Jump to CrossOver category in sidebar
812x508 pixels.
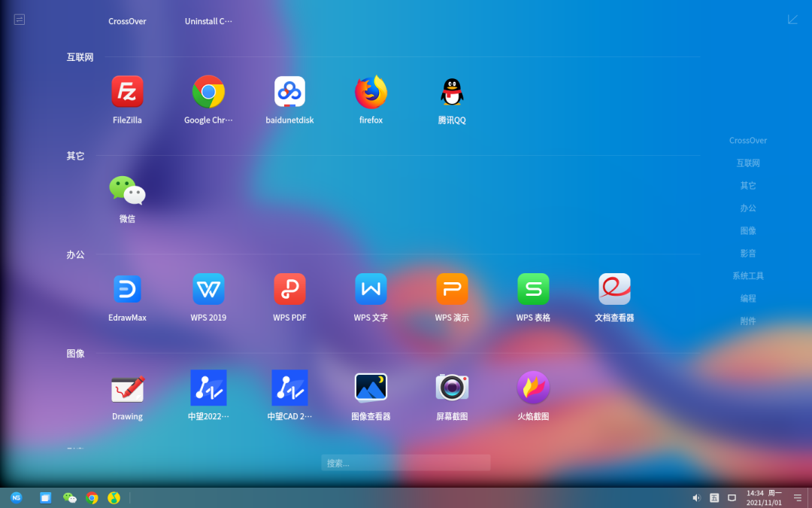point(748,141)
